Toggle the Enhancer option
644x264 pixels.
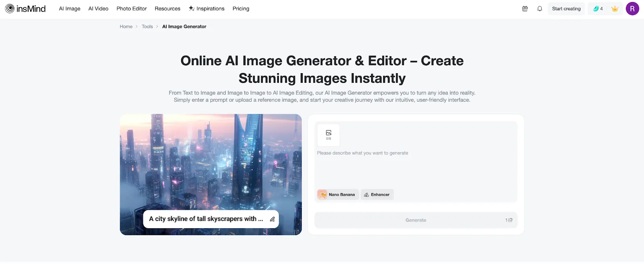(377, 194)
